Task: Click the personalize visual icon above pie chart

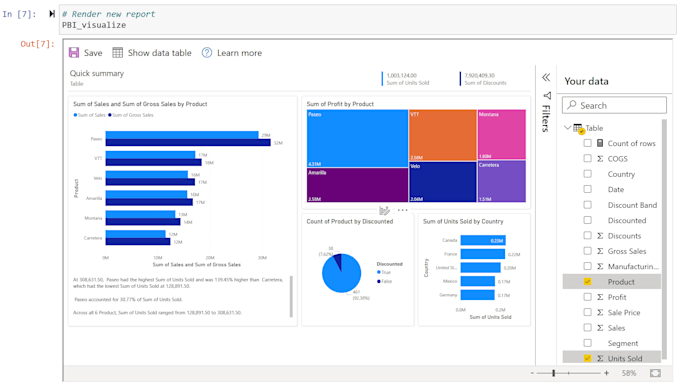Action: [x=384, y=210]
